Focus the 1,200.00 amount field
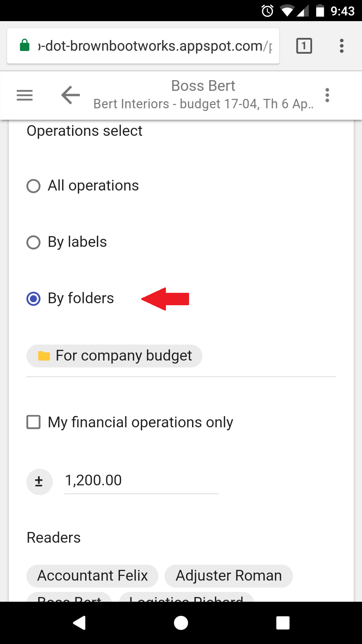Screen dimensions: 362x644 (x=141, y=481)
